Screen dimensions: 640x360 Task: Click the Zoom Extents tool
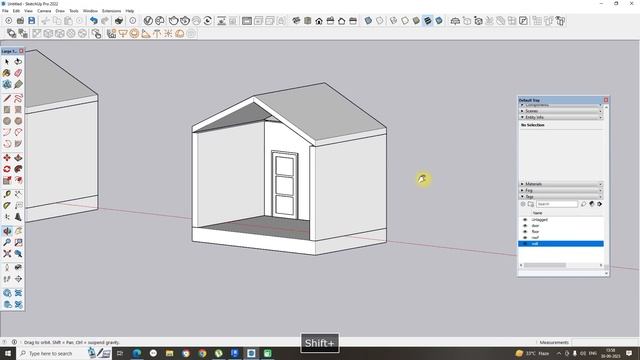pos(7,253)
